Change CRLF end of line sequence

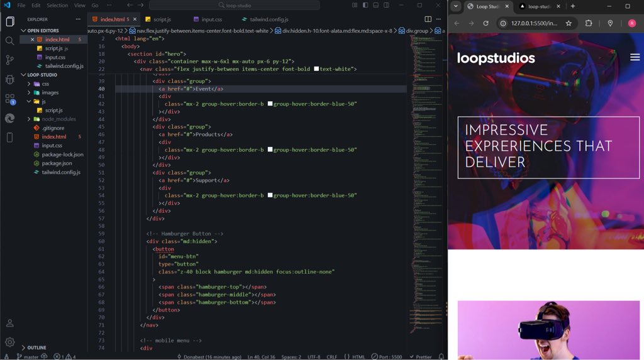tap(331, 357)
